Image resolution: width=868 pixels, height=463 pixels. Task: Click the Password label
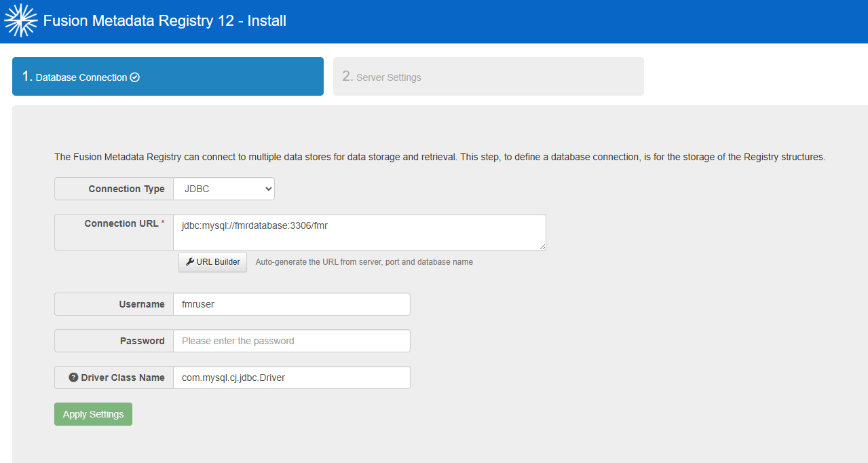(x=143, y=341)
